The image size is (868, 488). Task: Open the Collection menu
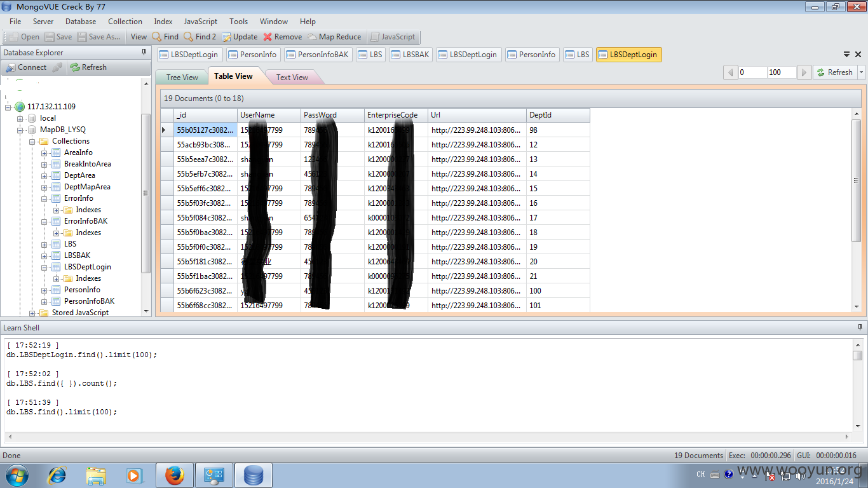pos(125,21)
